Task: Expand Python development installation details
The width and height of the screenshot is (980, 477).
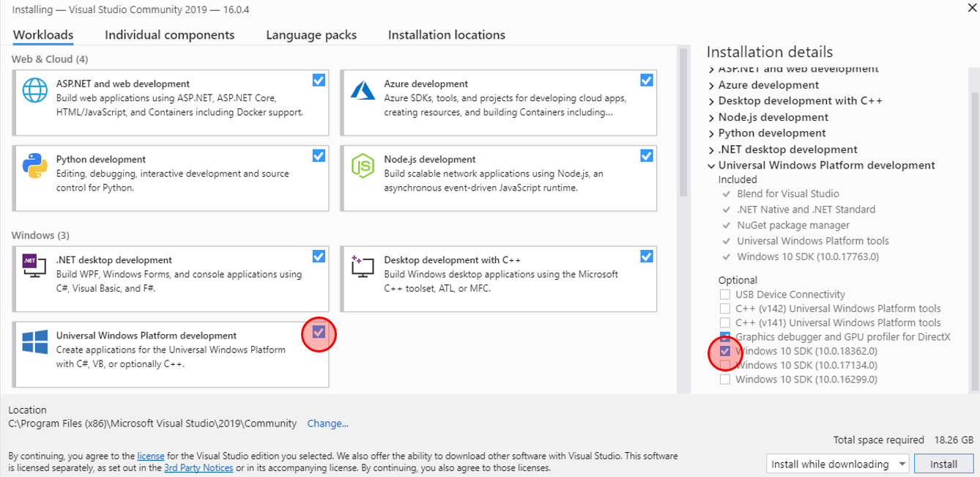Action: 711,133
